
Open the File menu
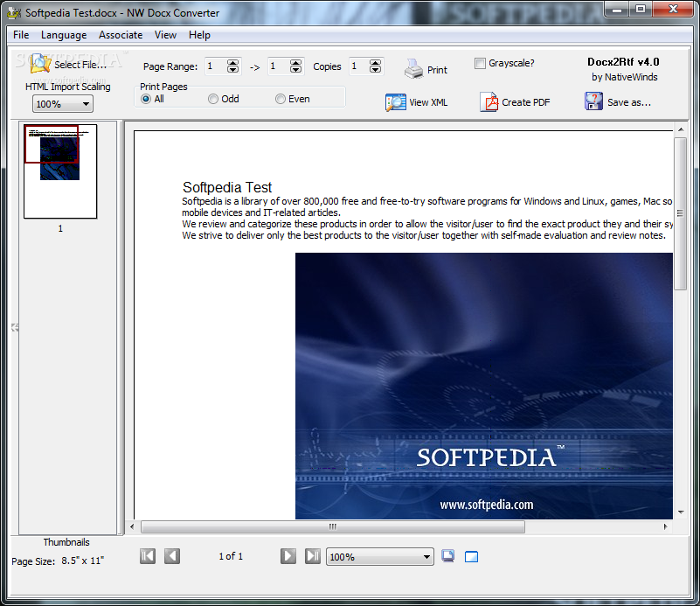[21, 35]
